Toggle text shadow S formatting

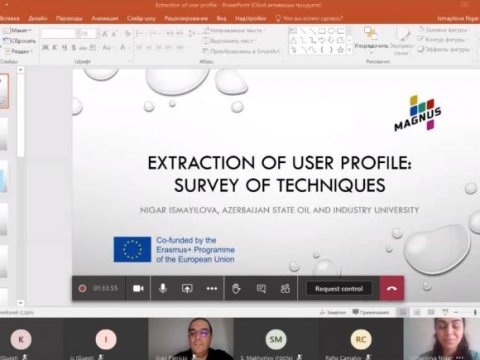74,48
